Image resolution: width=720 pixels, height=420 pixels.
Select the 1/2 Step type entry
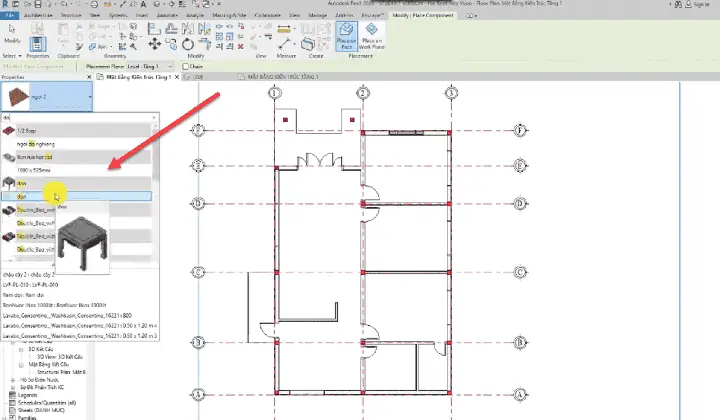(76, 131)
